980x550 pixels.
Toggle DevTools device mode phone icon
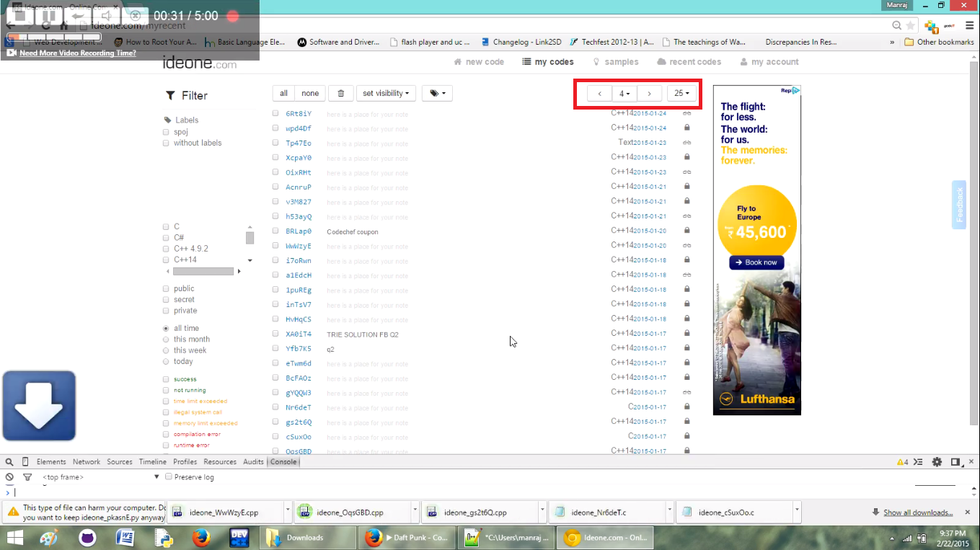26,461
